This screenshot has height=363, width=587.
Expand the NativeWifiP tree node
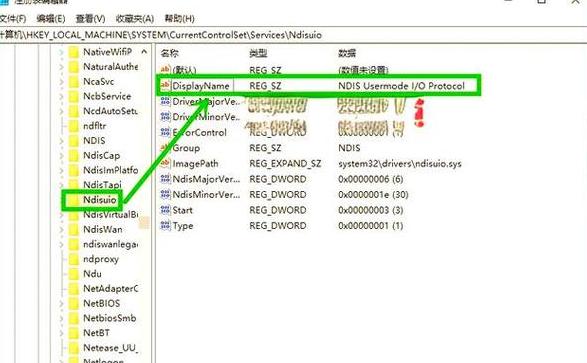point(61,52)
